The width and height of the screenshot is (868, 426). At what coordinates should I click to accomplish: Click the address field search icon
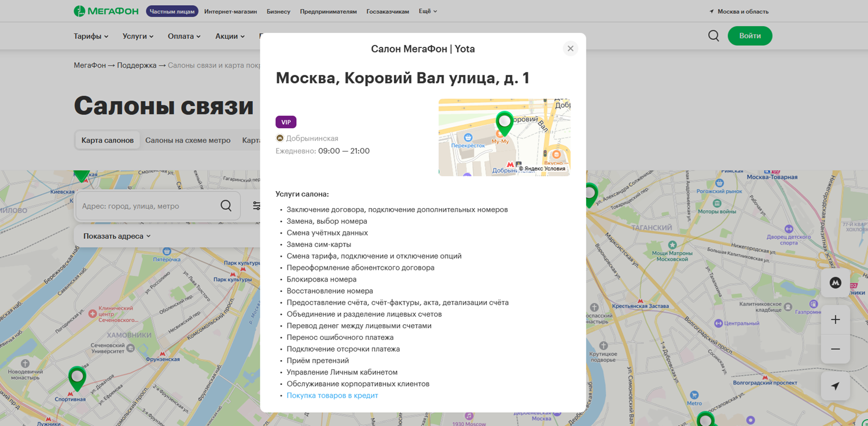pos(226,206)
